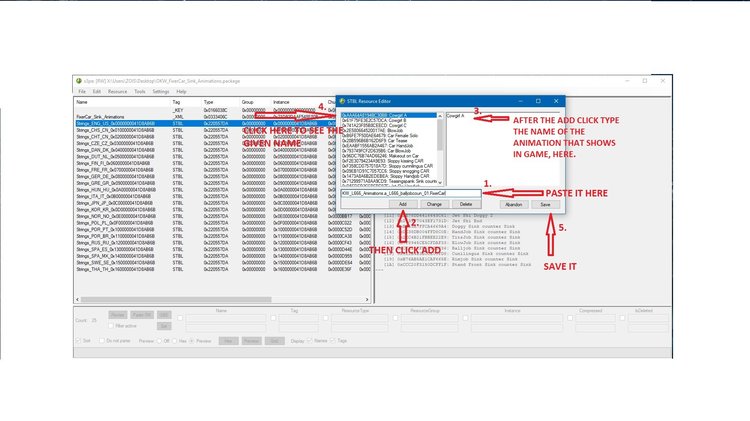The image size is (750, 421).
Task: Enable the Tag filter checkbox
Action: coord(273,318)
